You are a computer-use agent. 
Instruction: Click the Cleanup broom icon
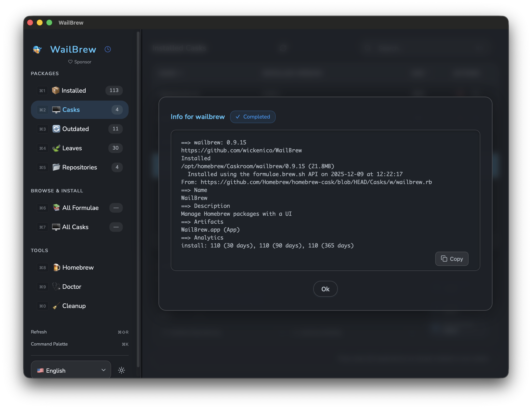(x=56, y=306)
